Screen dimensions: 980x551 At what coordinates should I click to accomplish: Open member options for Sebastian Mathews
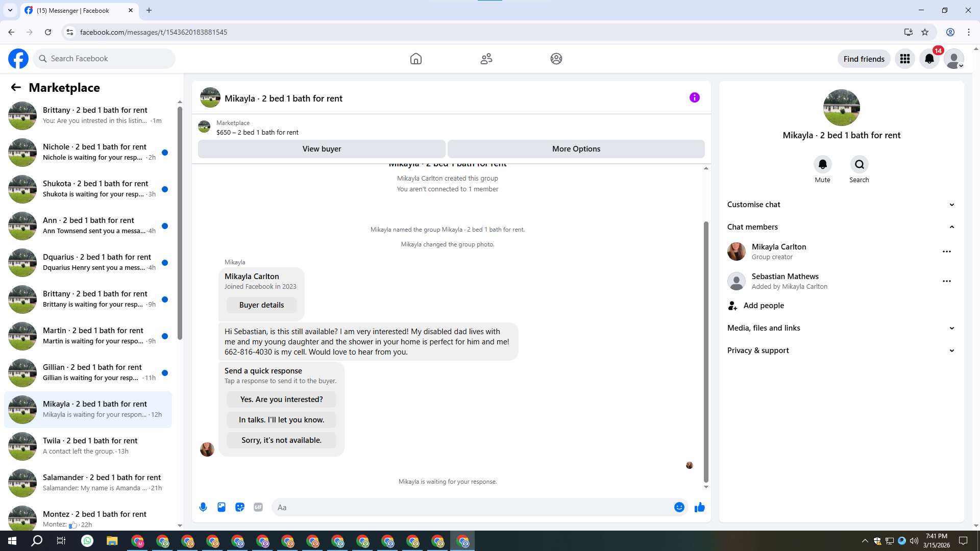[947, 281]
